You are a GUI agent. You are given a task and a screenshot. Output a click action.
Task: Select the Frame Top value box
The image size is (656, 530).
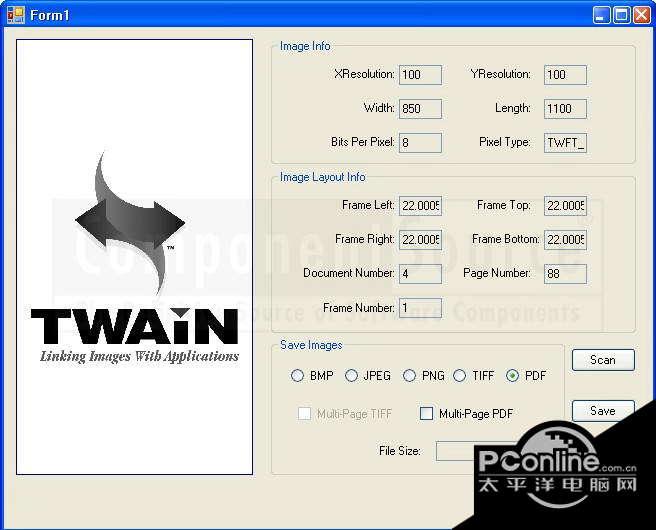pyautogui.click(x=565, y=206)
